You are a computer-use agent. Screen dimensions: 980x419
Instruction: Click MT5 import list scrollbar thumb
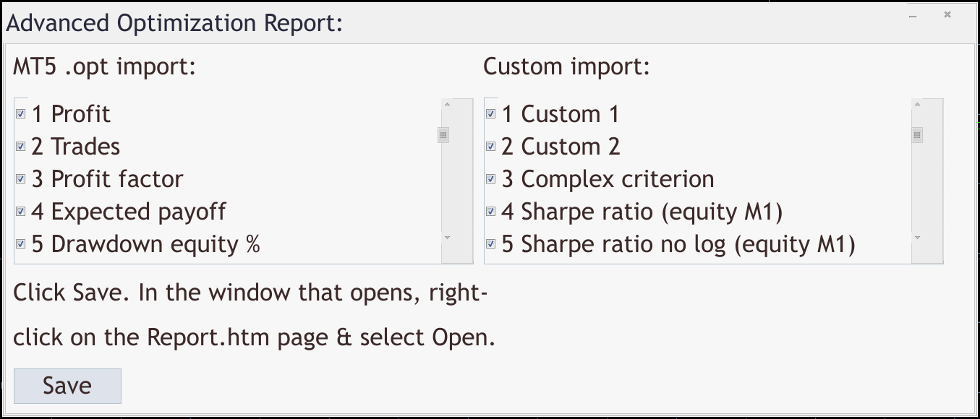444,135
